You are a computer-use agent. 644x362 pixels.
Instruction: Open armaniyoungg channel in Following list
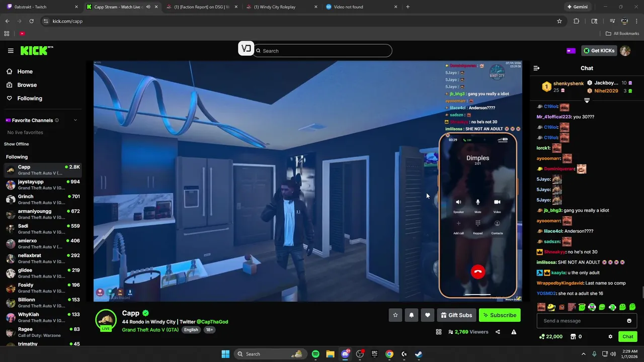43,214
